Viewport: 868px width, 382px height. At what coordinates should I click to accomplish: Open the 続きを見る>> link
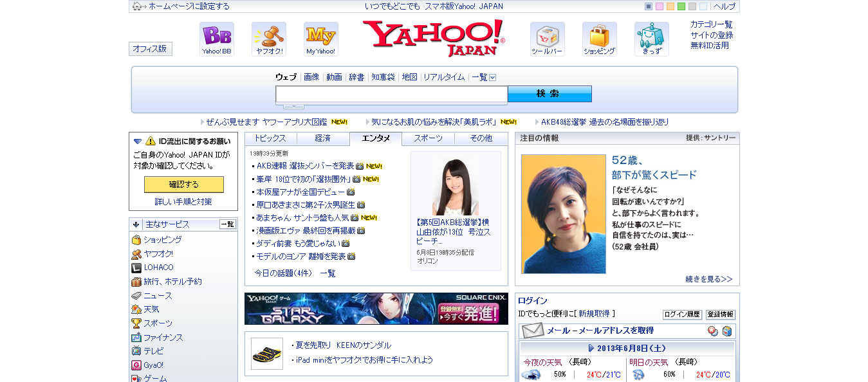pos(709,279)
